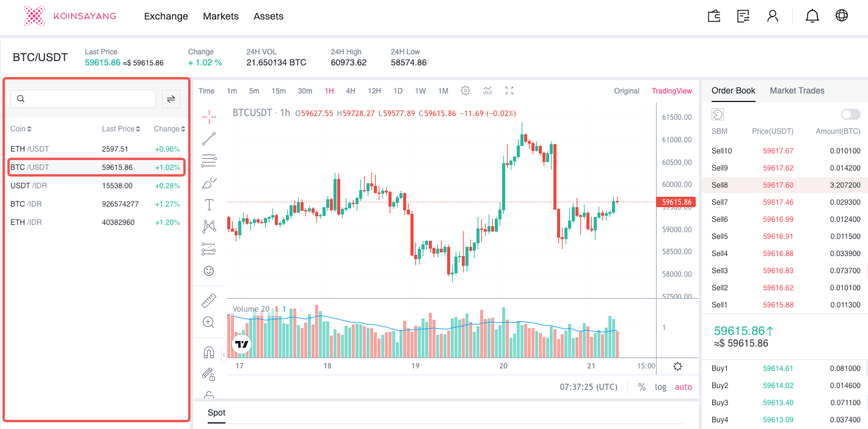This screenshot has width=868, height=429.
Task: Select the crosshair cursor tool
Action: coord(209,116)
